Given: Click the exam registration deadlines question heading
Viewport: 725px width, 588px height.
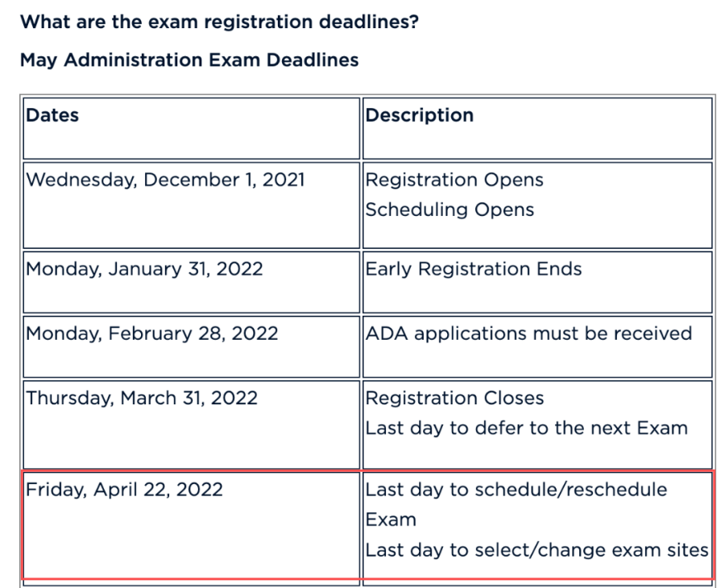Looking at the screenshot, I should (x=219, y=21).
